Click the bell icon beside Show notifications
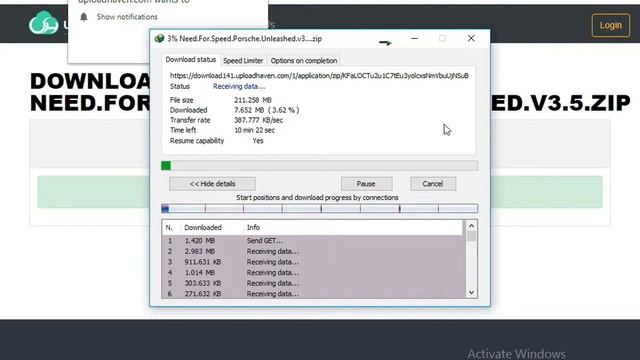 (x=84, y=17)
